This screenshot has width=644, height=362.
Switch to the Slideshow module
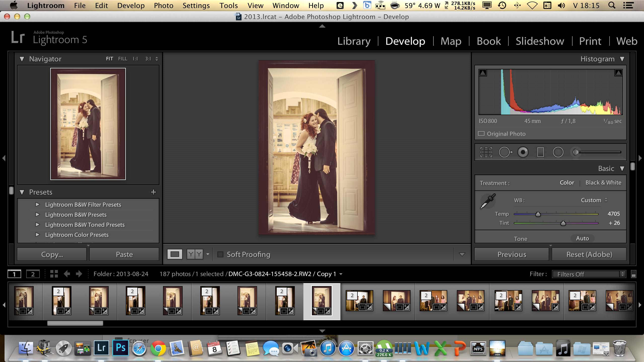point(540,41)
